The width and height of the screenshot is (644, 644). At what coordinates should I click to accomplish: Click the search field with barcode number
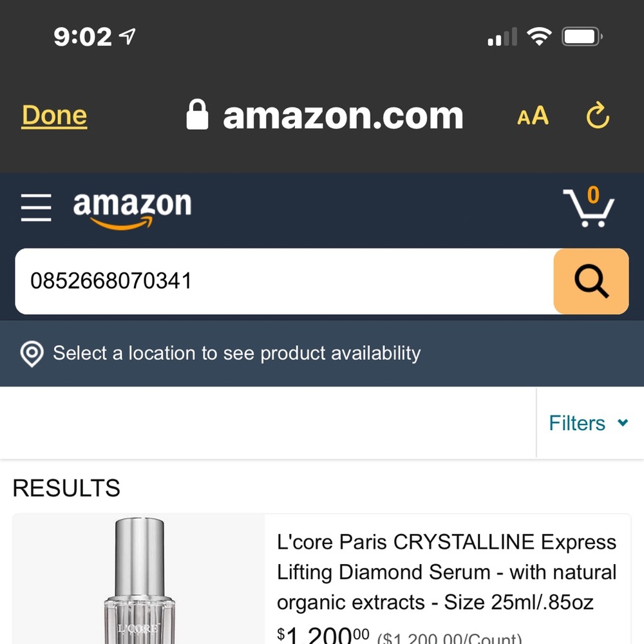pos(284,281)
